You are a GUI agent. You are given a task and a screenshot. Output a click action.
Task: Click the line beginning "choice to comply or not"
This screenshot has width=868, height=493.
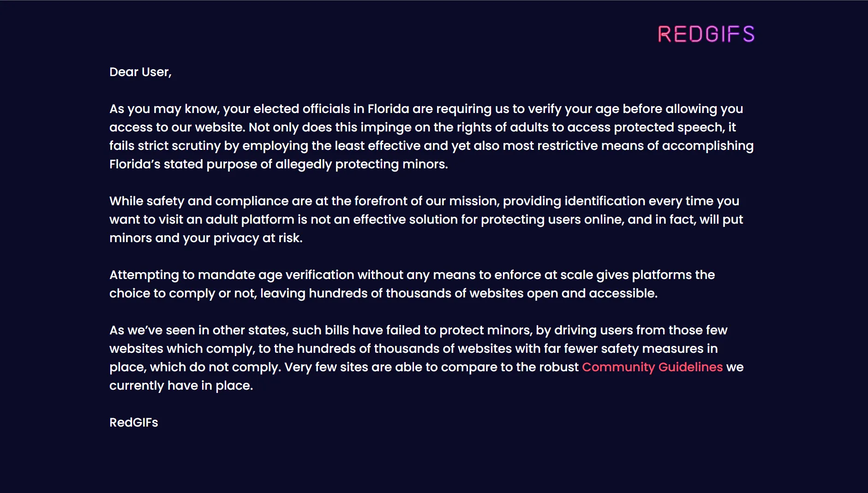(x=383, y=293)
